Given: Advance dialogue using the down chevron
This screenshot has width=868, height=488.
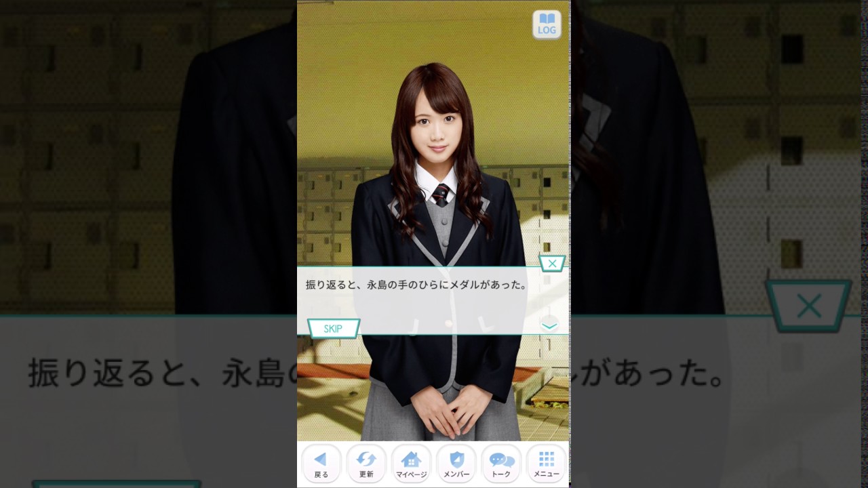Looking at the screenshot, I should coord(549,325).
